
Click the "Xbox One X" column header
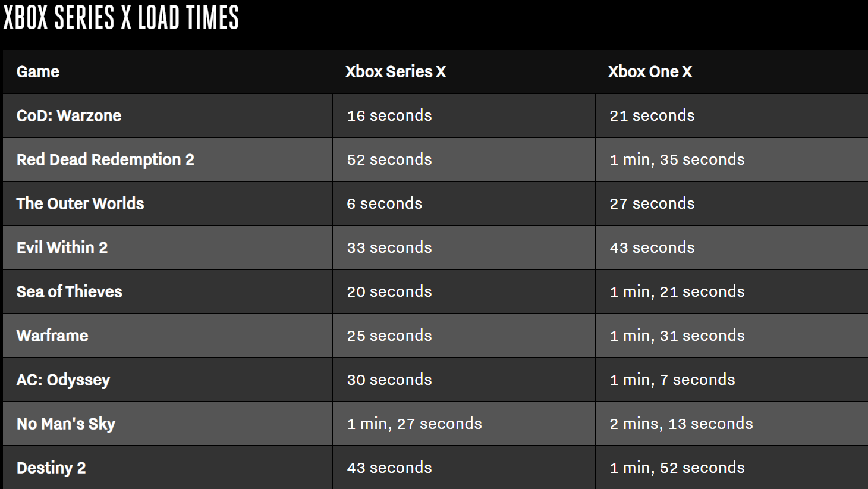tap(650, 72)
